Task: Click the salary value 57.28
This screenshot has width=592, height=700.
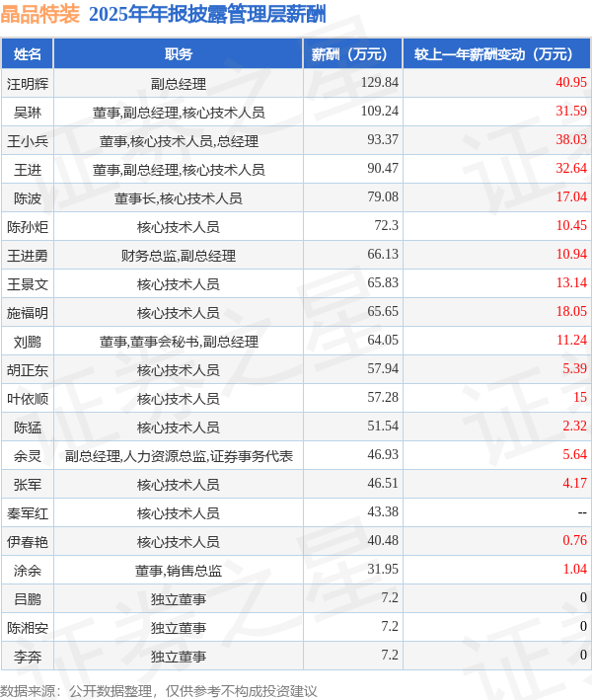Action: (x=382, y=397)
